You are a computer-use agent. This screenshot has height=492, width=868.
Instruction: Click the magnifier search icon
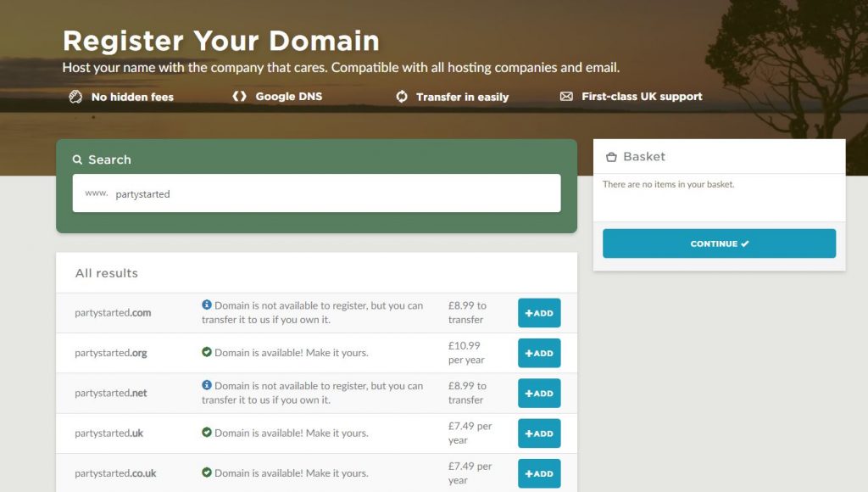[x=78, y=159]
